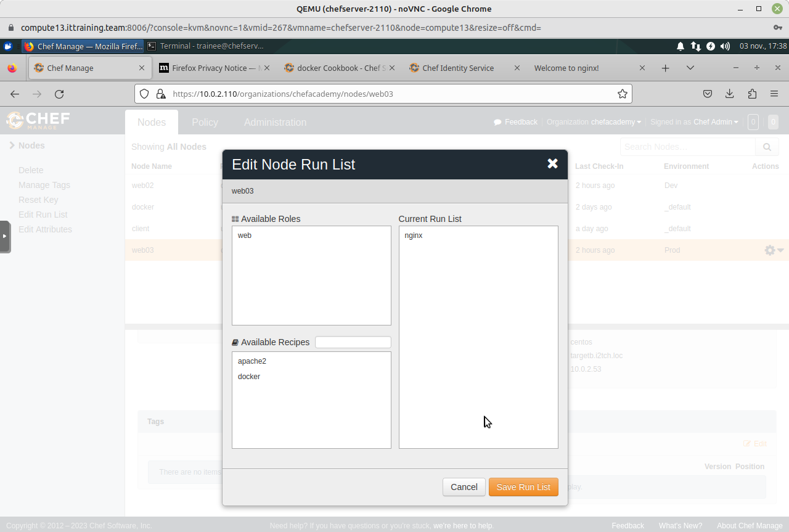Reload the Firefox page
The width and height of the screenshot is (789, 532).
click(x=59, y=94)
